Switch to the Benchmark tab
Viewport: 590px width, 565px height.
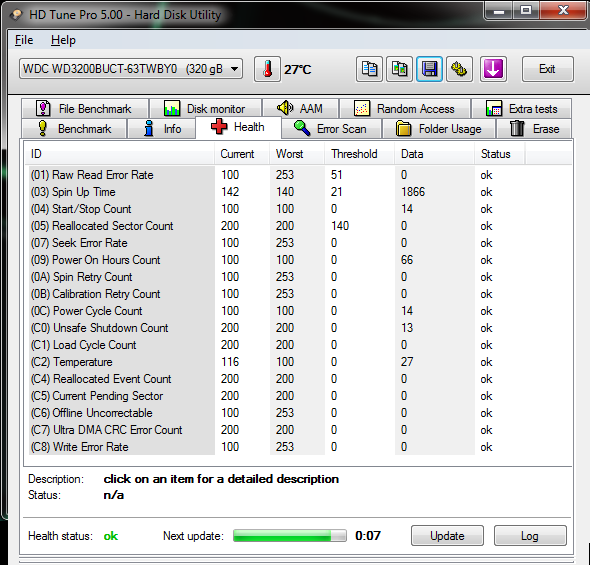coord(75,129)
